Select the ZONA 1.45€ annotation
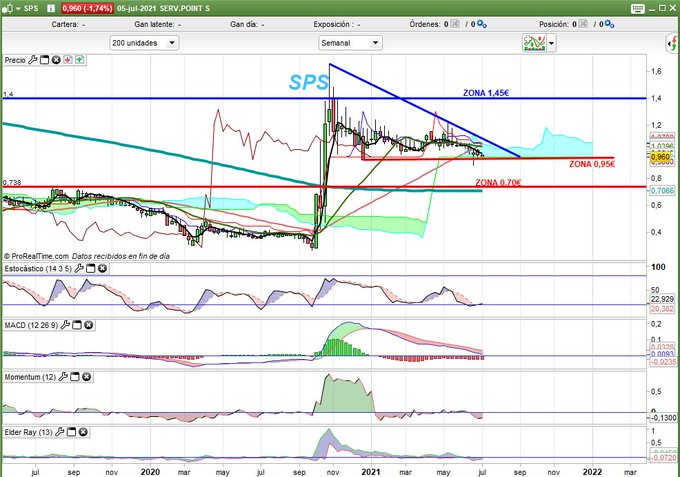Viewport: 680px width, 477px height. pyautogui.click(x=486, y=93)
